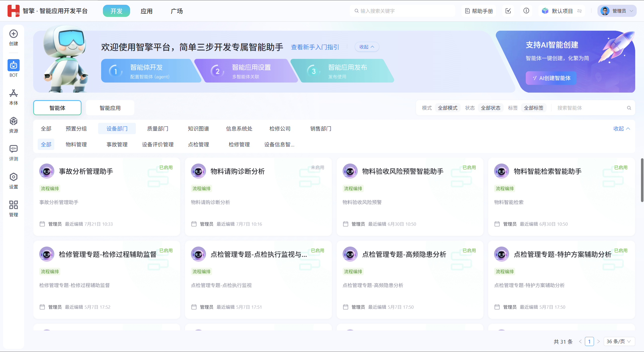Open the 设置 hexagon icon in sidebar
Image resolution: width=644 pixels, height=352 pixels.
14,177
